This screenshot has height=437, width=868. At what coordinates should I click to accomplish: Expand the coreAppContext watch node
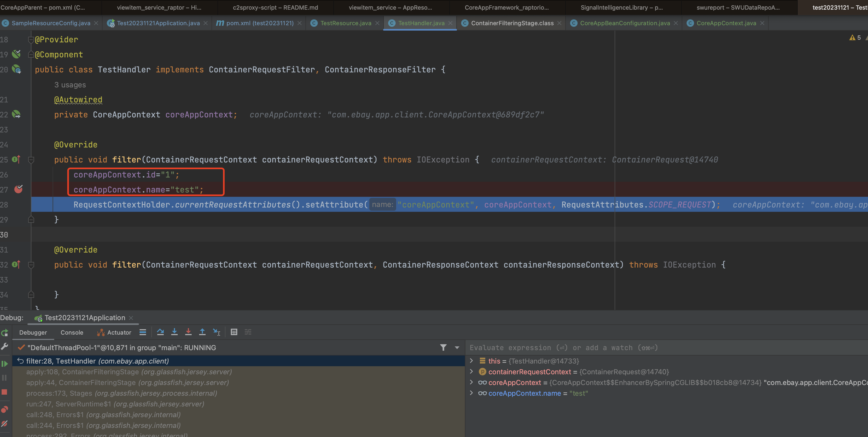[x=471, y=382]
